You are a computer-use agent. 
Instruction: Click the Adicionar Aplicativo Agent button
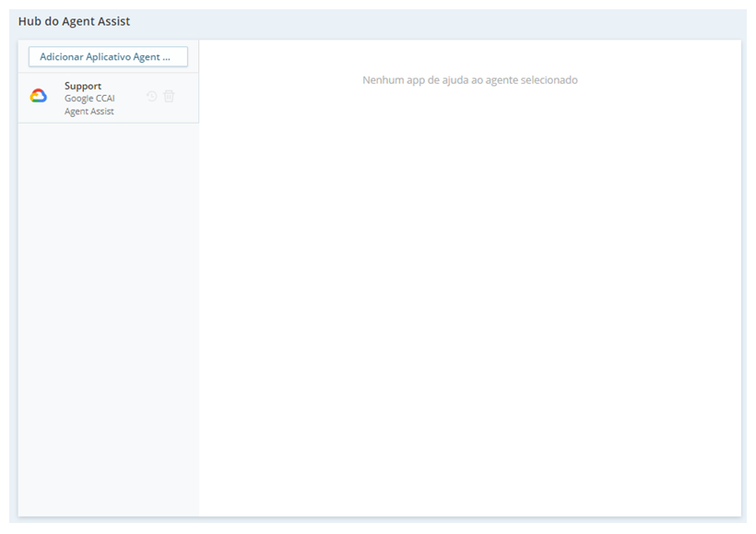pyautogui.click(x=108, y=57)
